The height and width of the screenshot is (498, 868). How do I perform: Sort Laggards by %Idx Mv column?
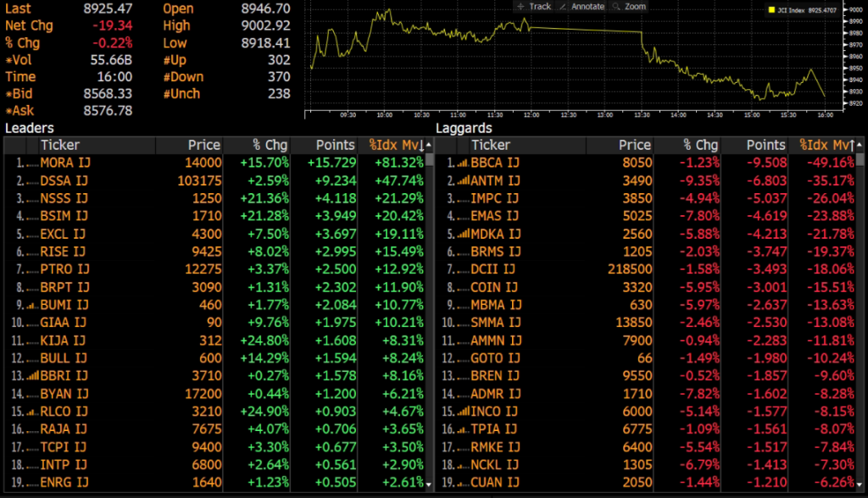pos(826,145)
